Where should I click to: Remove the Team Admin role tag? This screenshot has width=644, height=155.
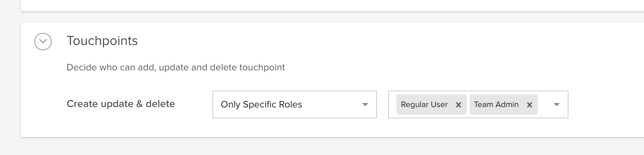(x=530, y=105)
